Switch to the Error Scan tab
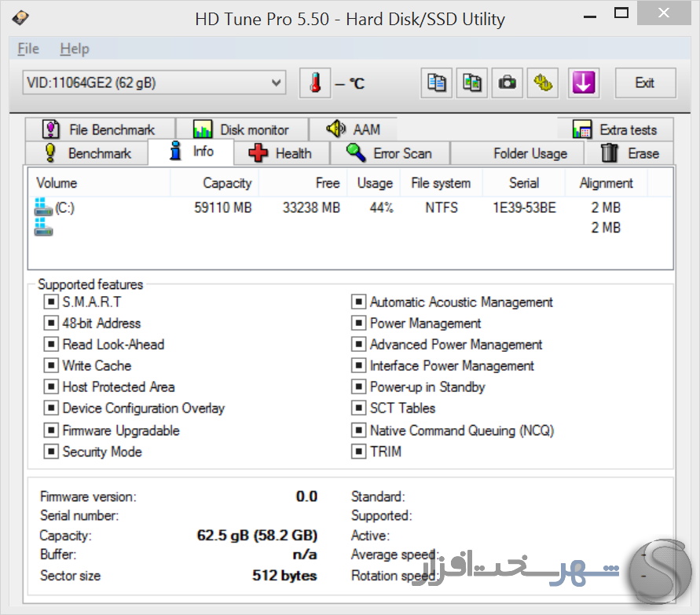The width and height of the screenshot is (700, 615). point(390,153)
